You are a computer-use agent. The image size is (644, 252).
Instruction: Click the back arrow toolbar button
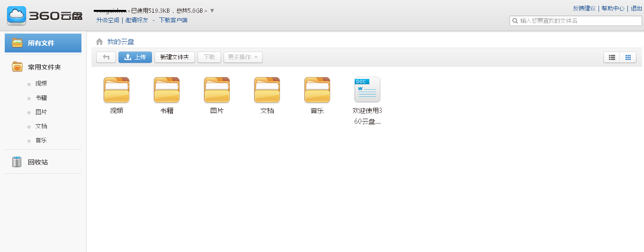click(x=106, y=57)
